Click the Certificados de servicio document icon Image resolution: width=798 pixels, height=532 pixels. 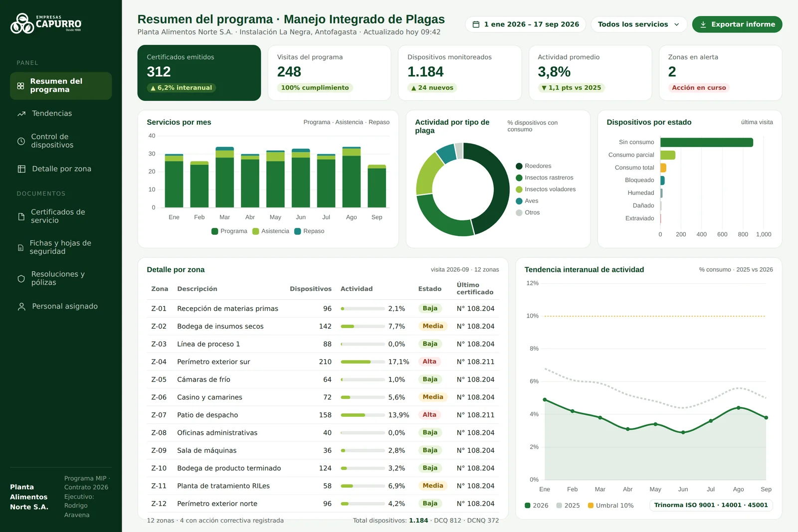coord(21,216)
